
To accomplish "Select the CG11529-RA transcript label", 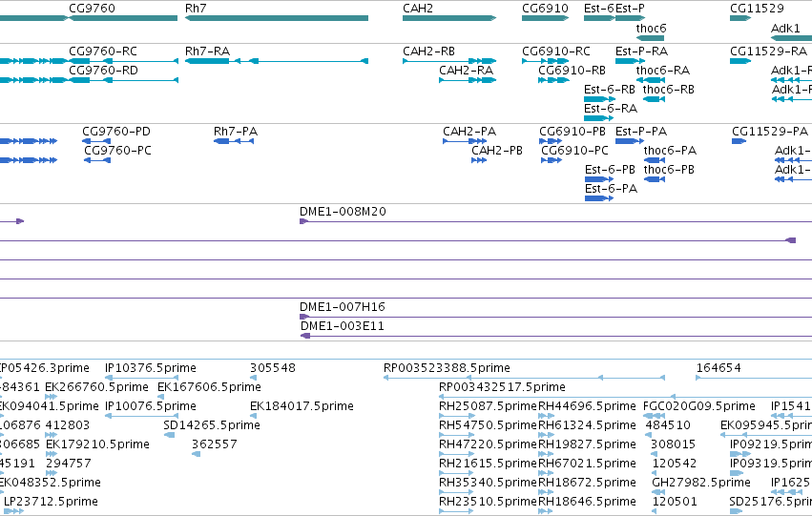I will (x=768, y=52).
